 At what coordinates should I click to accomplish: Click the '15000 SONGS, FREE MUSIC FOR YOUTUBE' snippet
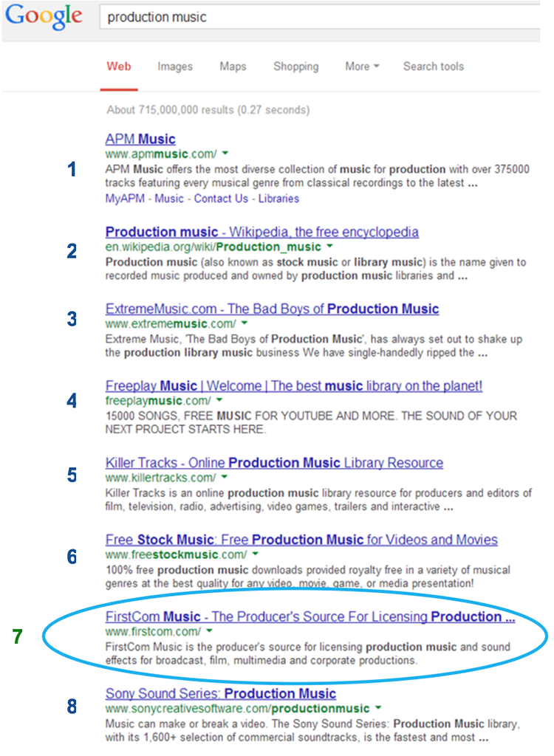click(x=311, y=422)
